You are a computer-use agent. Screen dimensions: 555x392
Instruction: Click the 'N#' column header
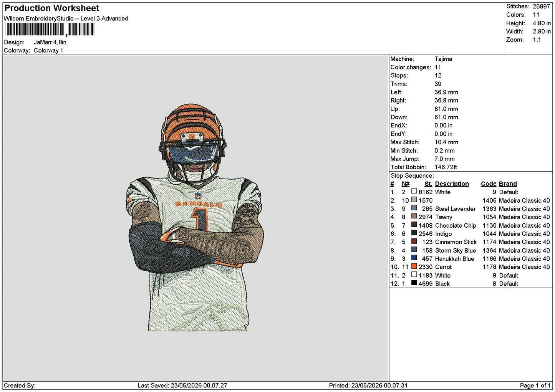pyautogui.click(x=406, y=184)
